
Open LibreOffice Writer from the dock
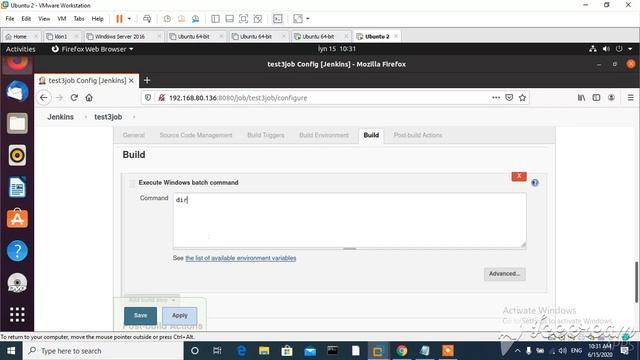click(17, 187)
